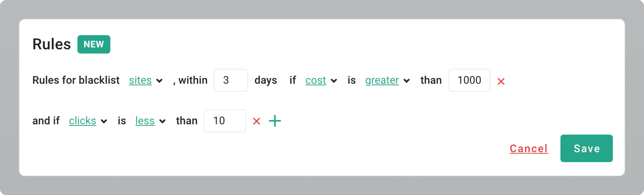
Task: Click the green NEW badge
Action: click(94, 45)
